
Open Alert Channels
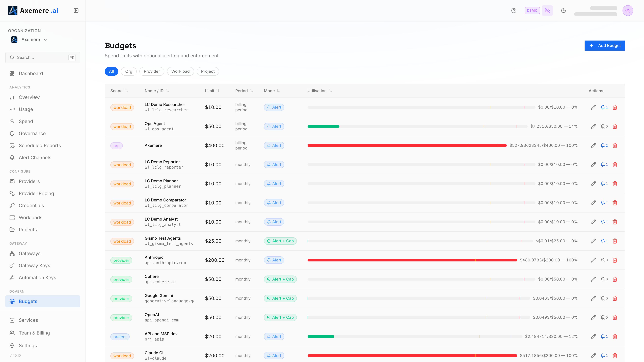click(x=43, y=158)
